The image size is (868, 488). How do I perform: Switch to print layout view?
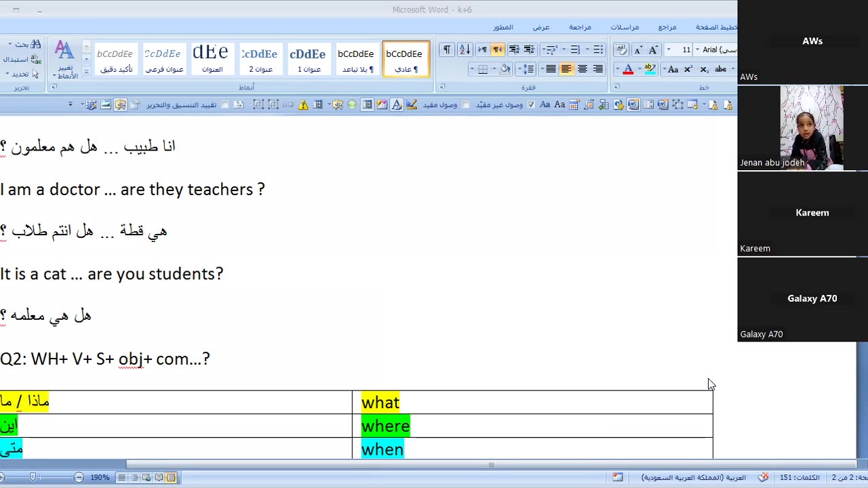[x=171, y=478]
